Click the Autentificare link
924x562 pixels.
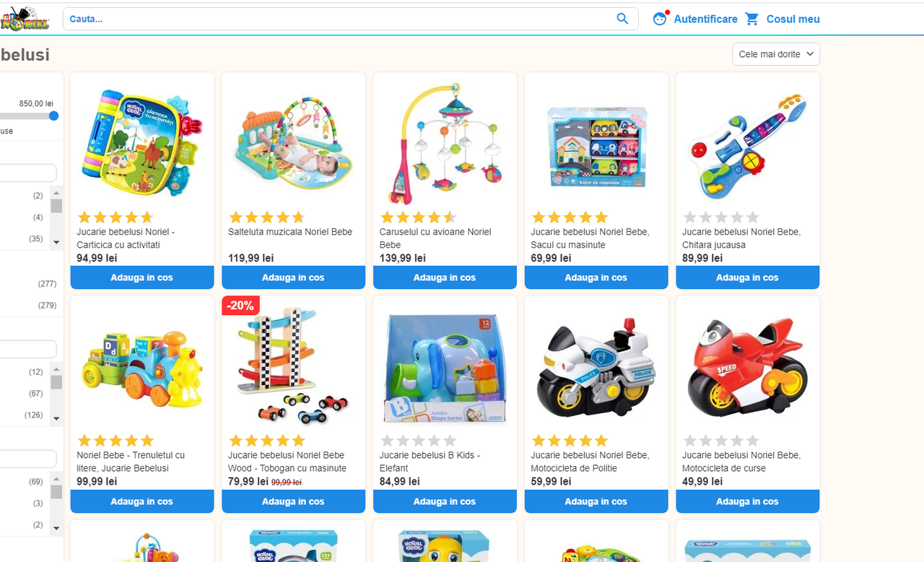[x=705, y=19]
